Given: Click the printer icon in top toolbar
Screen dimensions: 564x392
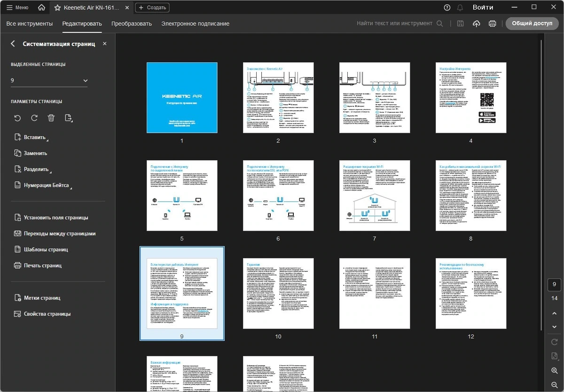Looking at the screenshot, I should pyautogui.click(x=492, y=24).
